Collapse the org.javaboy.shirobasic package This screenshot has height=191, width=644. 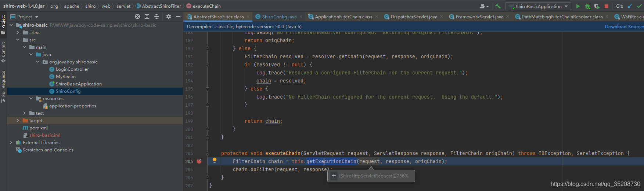(37, 62)
